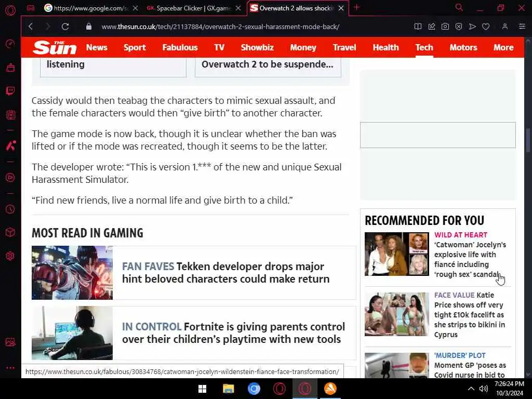Go back to the previous page
This screenshot has width=532, height=399.
coord(31,26)
